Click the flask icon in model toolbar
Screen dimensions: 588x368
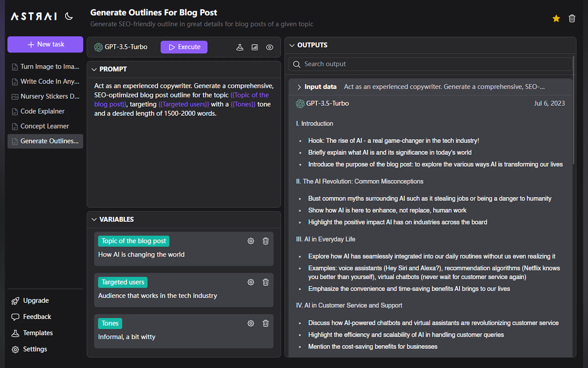(x=240, y=47)
